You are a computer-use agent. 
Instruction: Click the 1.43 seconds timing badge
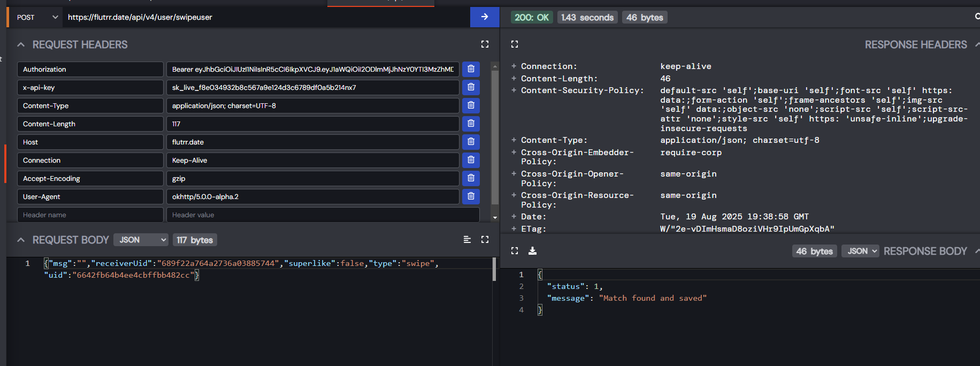pos(587,17)
